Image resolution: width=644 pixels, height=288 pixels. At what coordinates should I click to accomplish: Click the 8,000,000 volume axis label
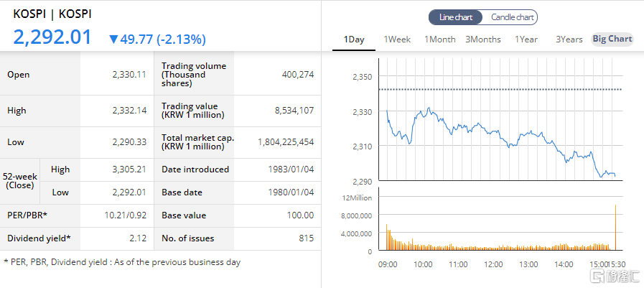[357, 215]
